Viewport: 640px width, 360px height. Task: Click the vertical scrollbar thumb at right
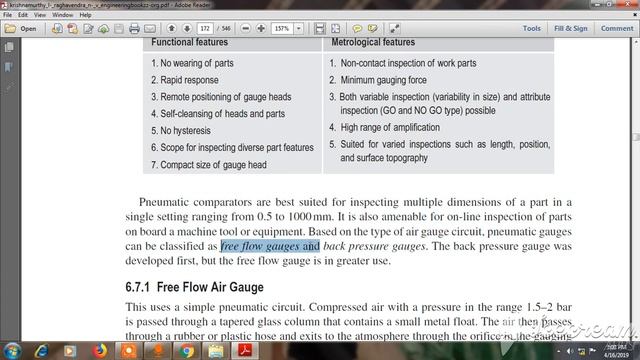point(636,137)
